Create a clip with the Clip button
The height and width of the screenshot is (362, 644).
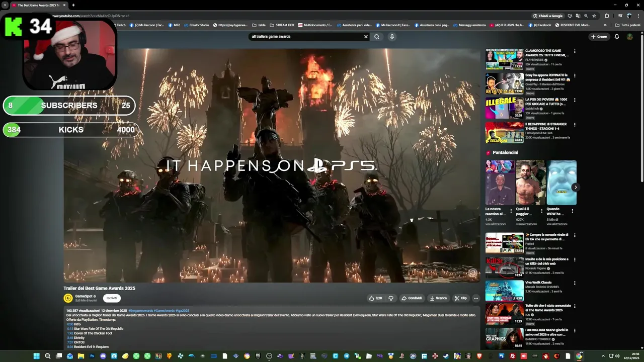click(460, 298)
